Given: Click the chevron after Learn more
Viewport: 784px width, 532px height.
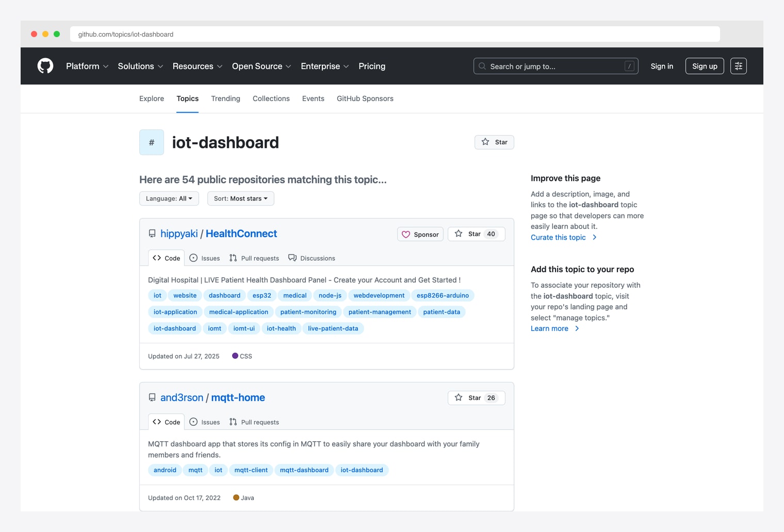Looking at the screenshot, I should tap(577, 328).
